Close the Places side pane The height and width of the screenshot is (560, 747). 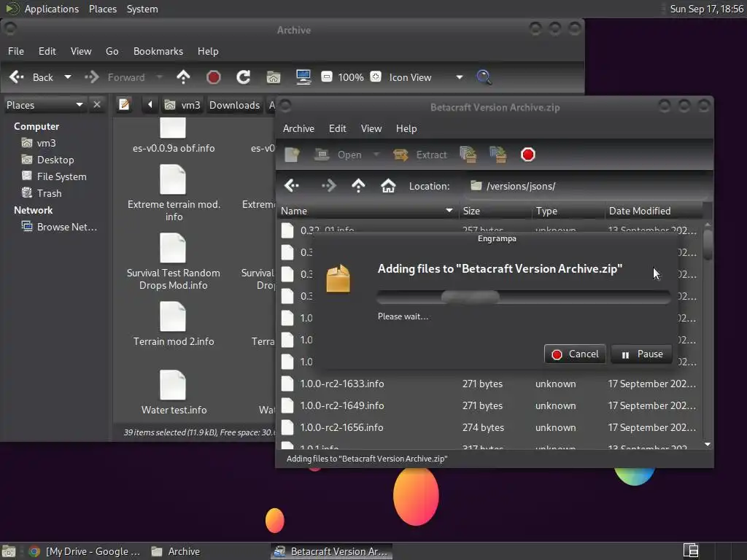click(97, 105)
